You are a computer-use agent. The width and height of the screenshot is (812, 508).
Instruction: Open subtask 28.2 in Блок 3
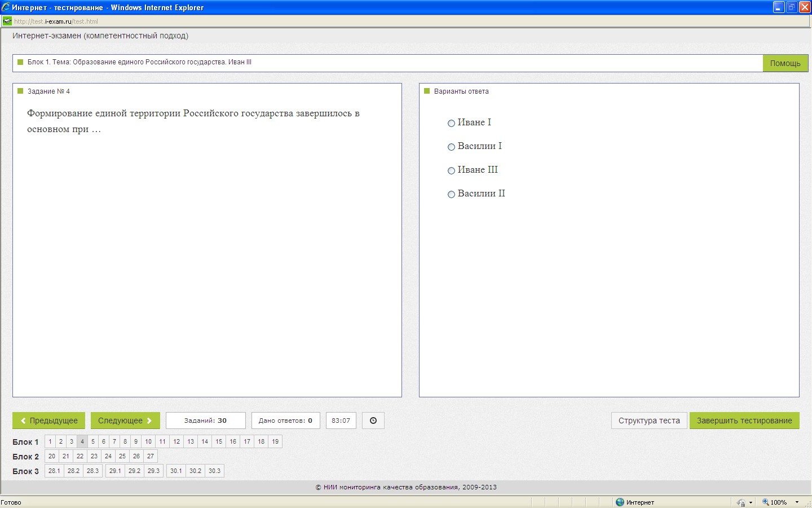pos(73,471)
